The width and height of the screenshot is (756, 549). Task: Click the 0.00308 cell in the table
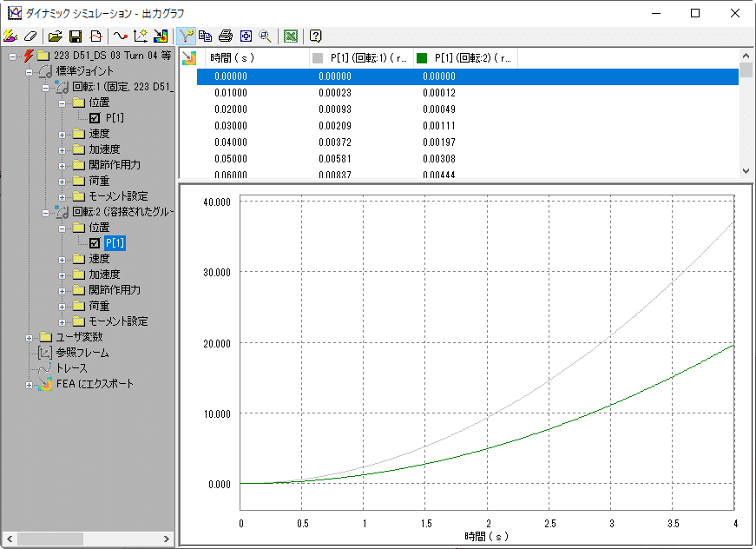point(439,159)
